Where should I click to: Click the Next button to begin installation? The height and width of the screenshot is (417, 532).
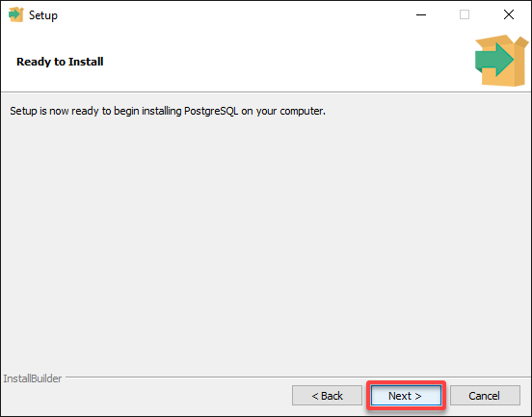(406, 395)
